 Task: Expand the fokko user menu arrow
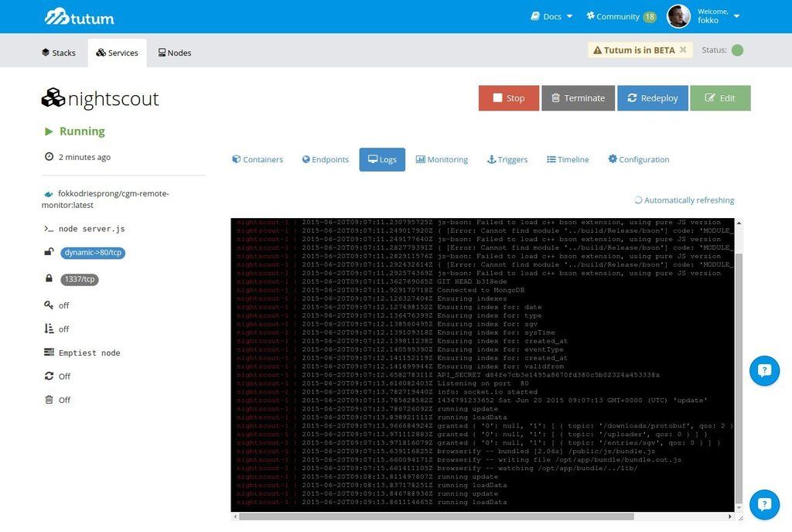coord(736,16)
